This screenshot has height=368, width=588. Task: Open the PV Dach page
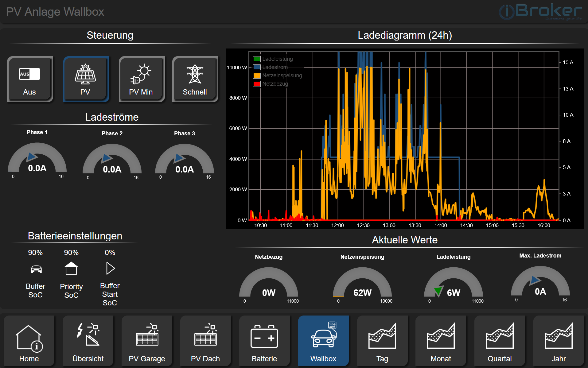pyautogui.click(x=205, y=341)
